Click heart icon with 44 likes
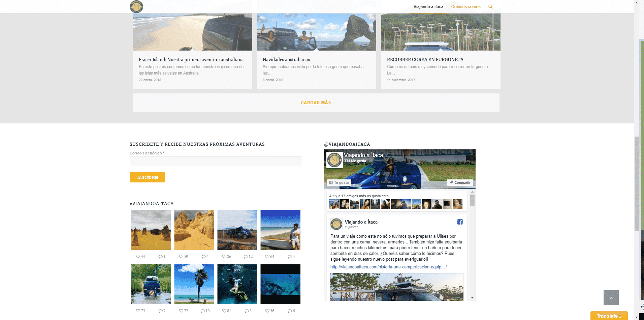Screen dimensions: 644x320 pos(138,257)
